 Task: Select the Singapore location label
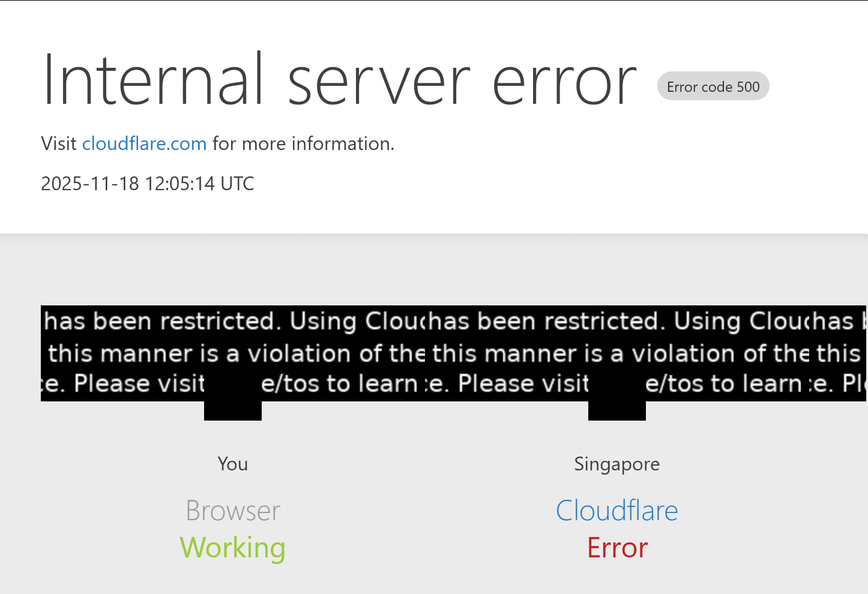point(616,464)
